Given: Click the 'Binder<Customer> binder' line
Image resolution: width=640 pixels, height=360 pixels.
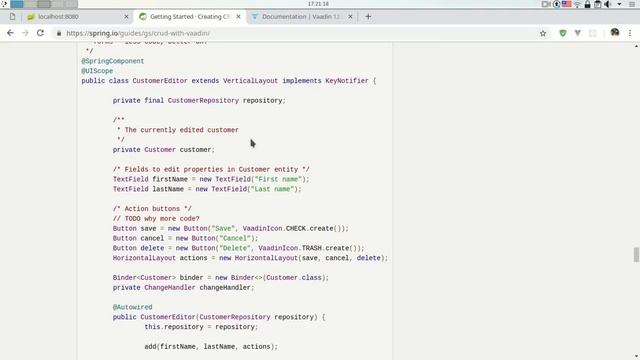Looking at the screenshot, I should (221, 278).
